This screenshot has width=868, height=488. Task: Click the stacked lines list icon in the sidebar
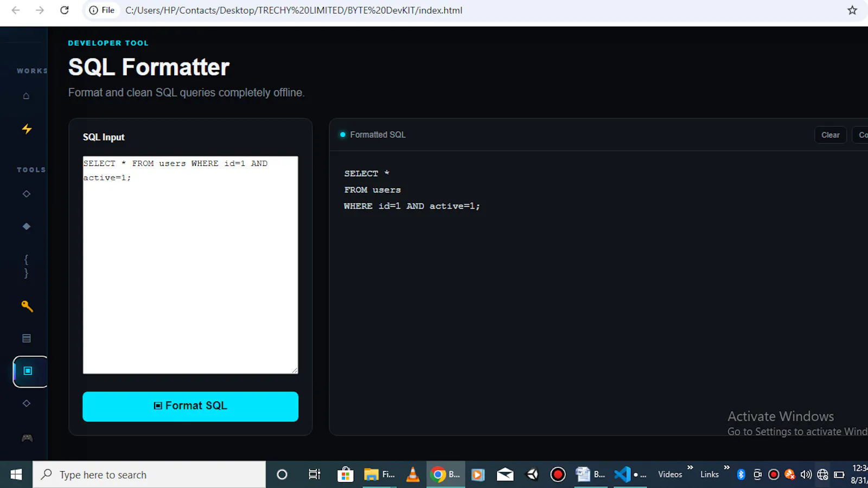[26, 338]
